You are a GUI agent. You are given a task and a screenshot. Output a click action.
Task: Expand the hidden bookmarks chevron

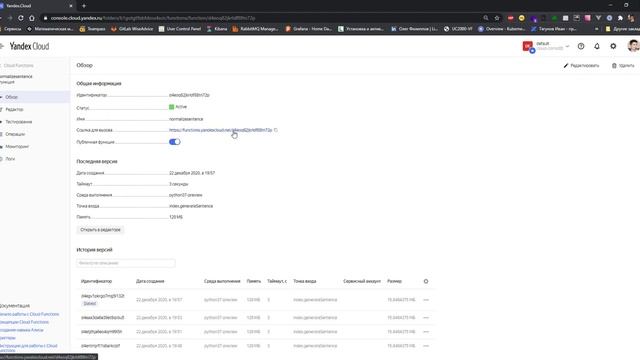[597, 29]
